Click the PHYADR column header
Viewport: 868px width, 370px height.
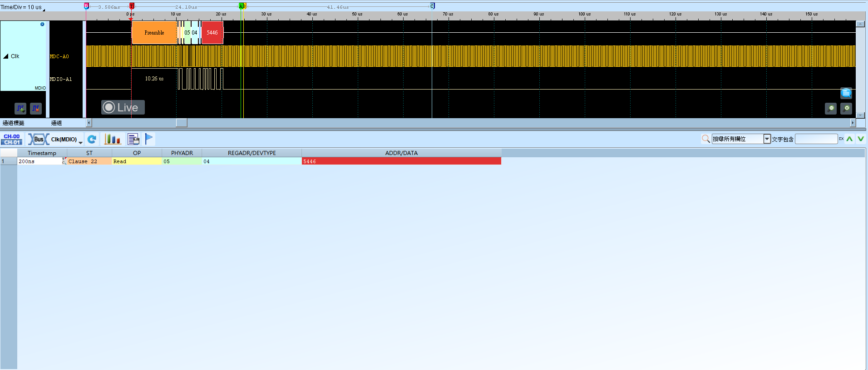[x=182, y=153]
